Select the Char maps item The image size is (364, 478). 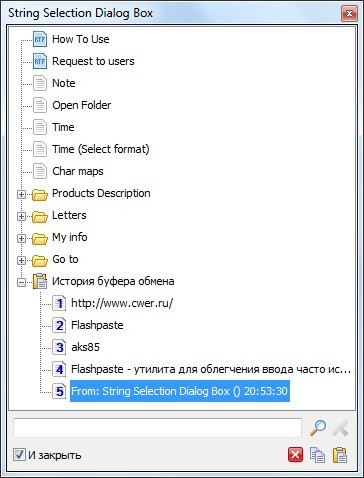pyautogui.click(x=78, y=171)
